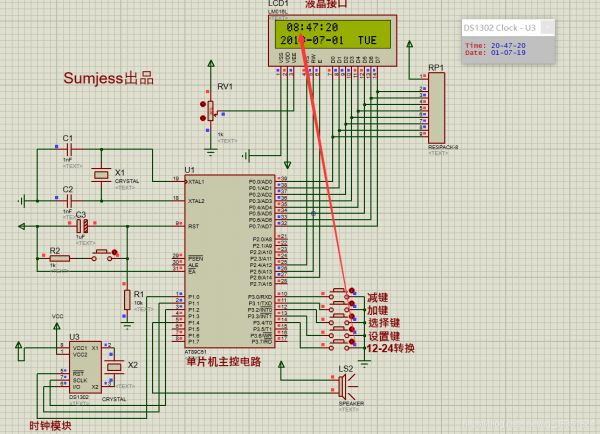Select the R1 10k resistor
Viewport: 600px width, 434px height.
click(127, 300)
